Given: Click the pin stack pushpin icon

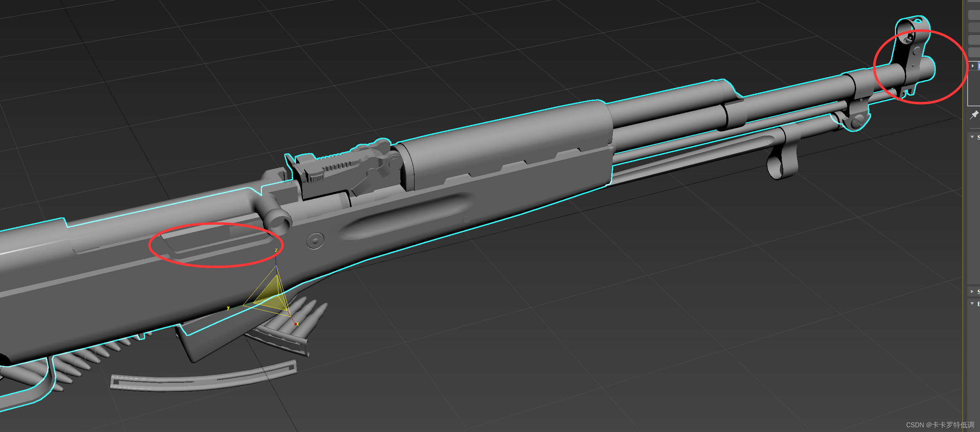Looking at the screenshot, I should pos(974,115).
